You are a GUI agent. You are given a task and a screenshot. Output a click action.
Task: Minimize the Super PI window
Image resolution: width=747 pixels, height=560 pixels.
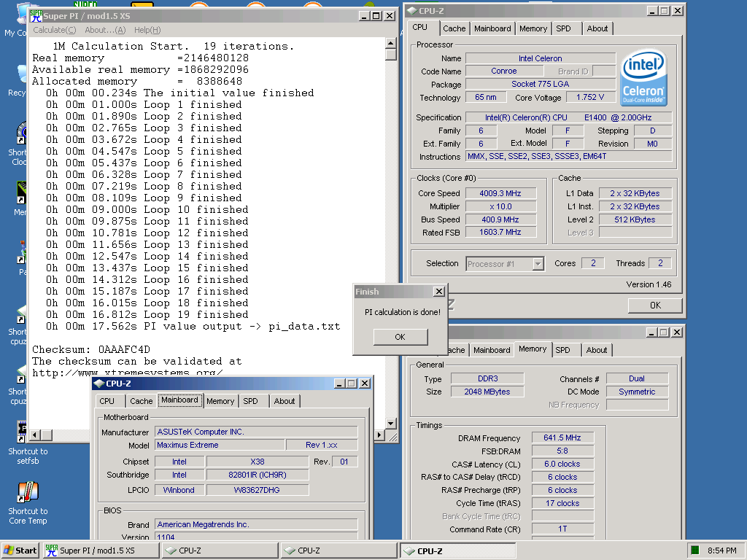364,16
